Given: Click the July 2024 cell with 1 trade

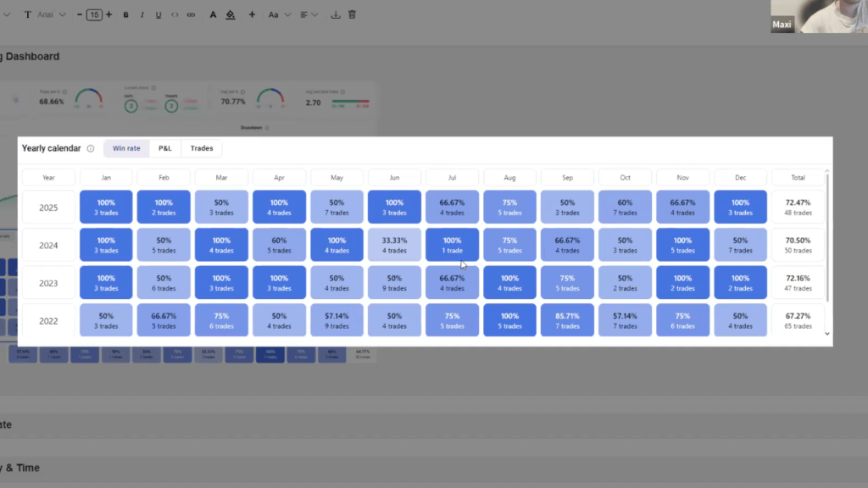Looking at the screenshot, I should point(452,245).
